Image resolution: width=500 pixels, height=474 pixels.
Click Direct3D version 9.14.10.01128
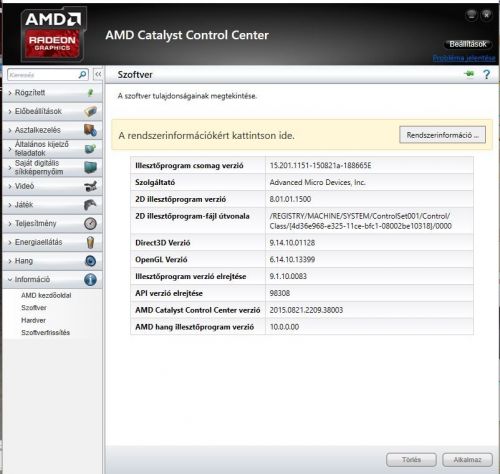(292, 243)
